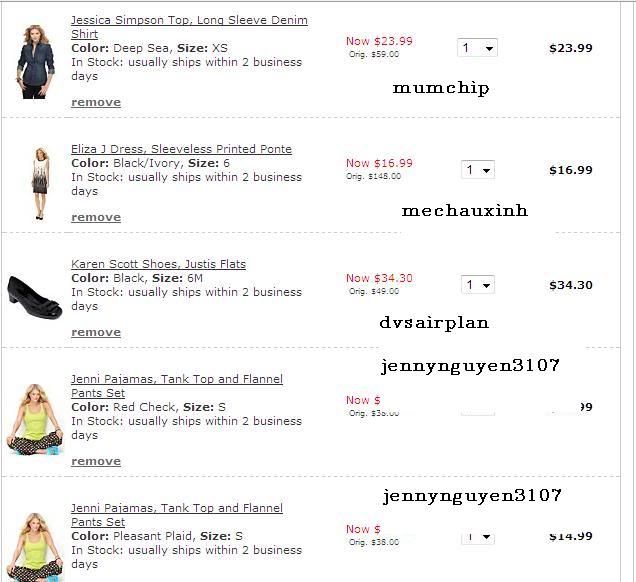Click the Jessica Simpson denim shirt thumbnail
This screenshot has height=582, width=636.
36,62
